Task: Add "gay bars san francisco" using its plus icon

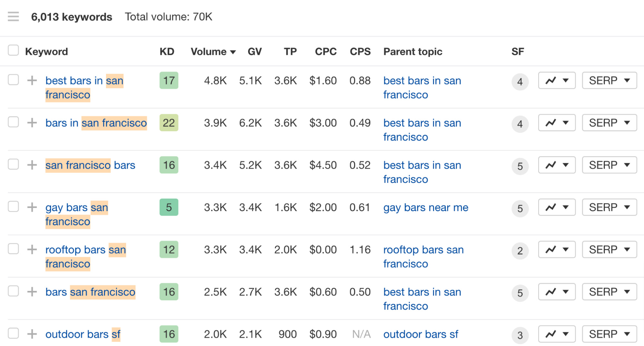Action: coord(32,208)
